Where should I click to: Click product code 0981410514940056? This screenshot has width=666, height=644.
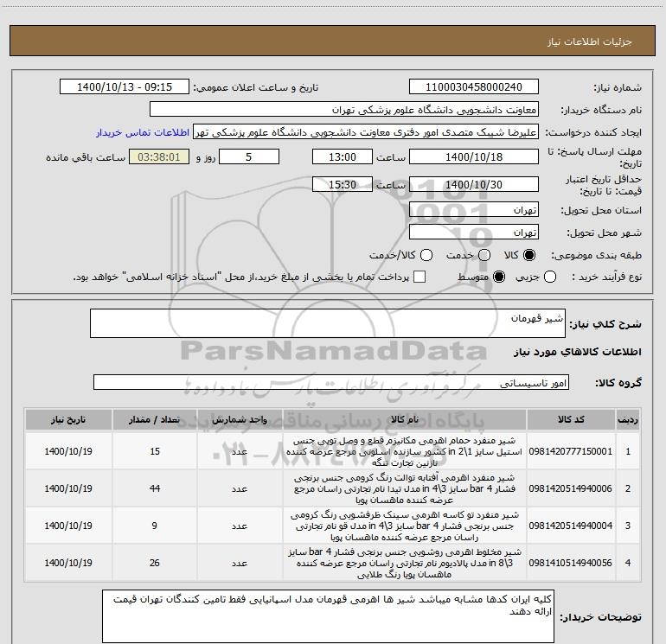pos(571,563)
